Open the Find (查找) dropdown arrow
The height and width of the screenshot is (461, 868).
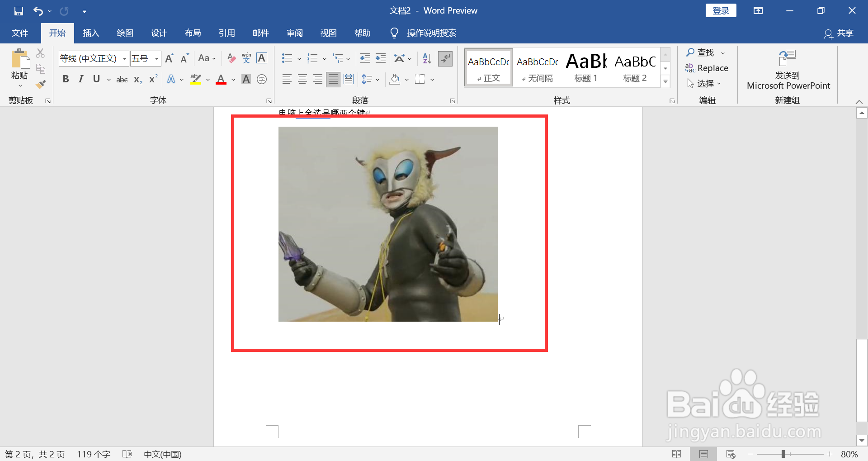[x=723, y=53]
